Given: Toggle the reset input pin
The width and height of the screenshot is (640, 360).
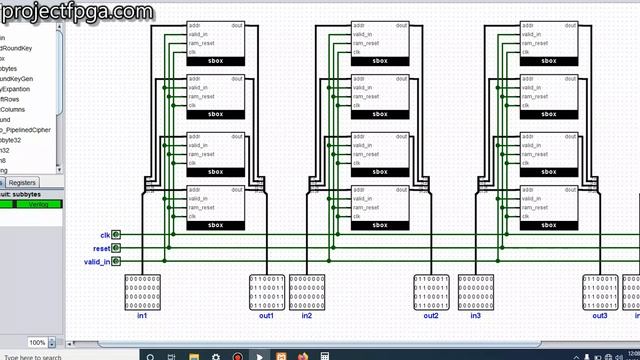Looking at the screenshot, I should tap(116, 248).
